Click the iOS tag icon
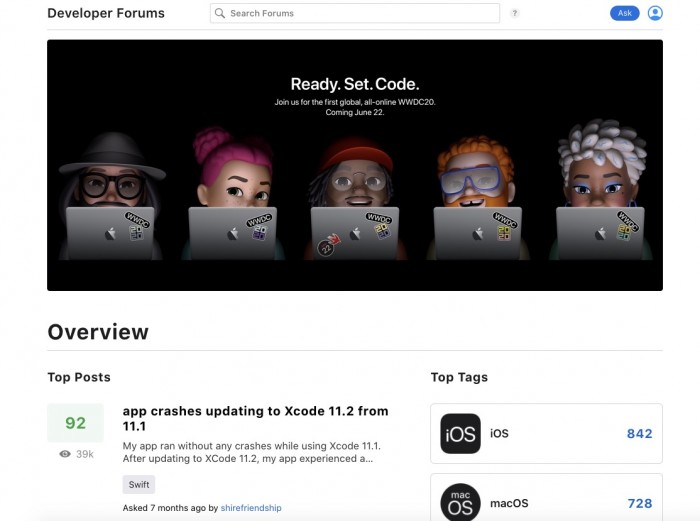The height and width of the screenshot is (521, 700). tap(460, 434)
